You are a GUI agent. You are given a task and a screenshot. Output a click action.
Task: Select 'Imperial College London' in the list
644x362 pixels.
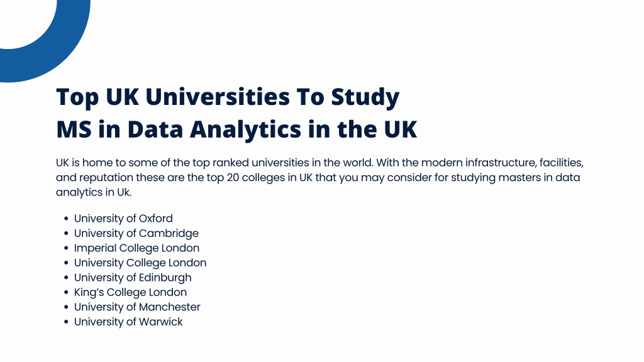(x=136, y=248)
